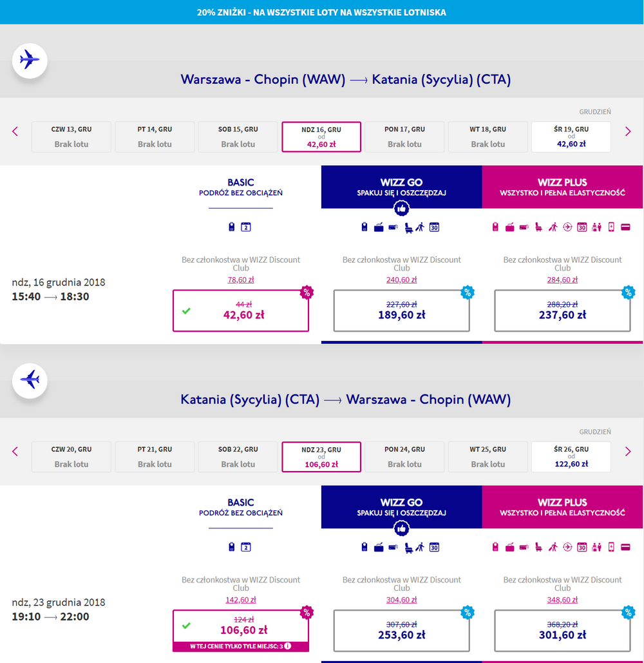Click the outbound WIZZ GO column header
Screen dimensions: 644x663
[x=401, y=187]
